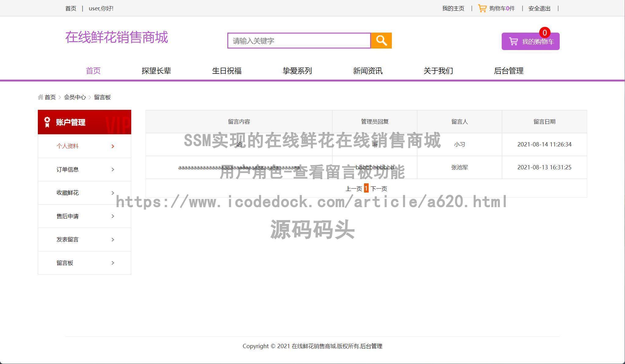Click the VIP badge icon beside 账户管理
The height and width of the screenshot is (364, 625).
46,122
